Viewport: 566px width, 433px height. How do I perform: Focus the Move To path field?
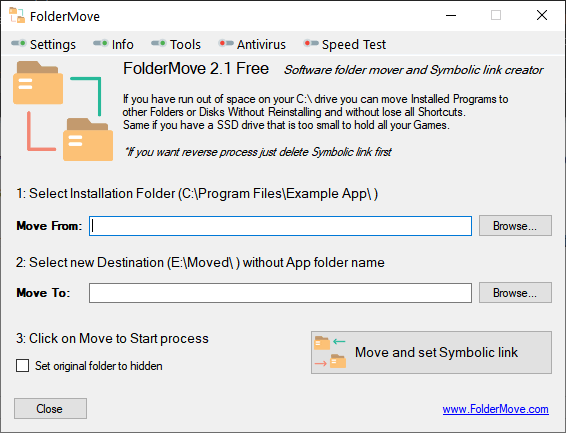click(280, 293)
